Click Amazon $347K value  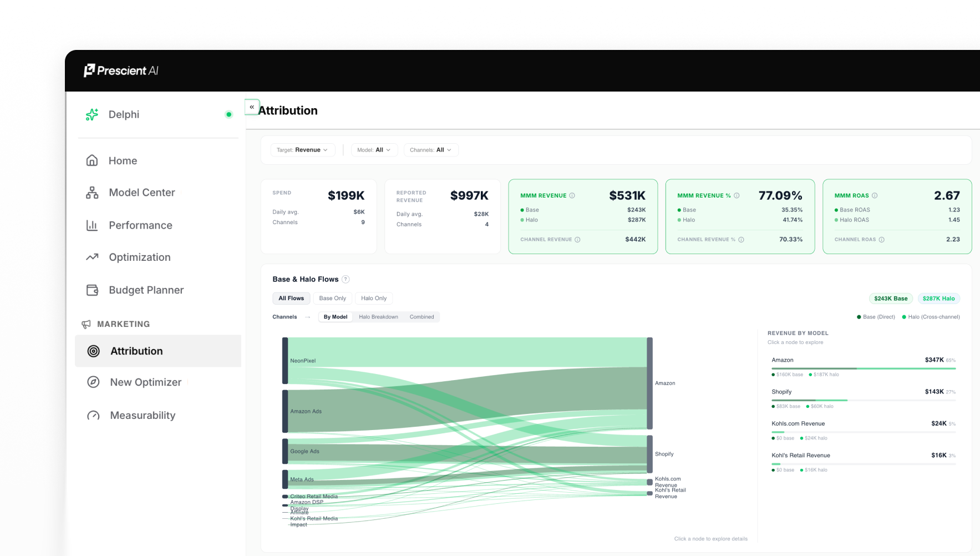935,360
